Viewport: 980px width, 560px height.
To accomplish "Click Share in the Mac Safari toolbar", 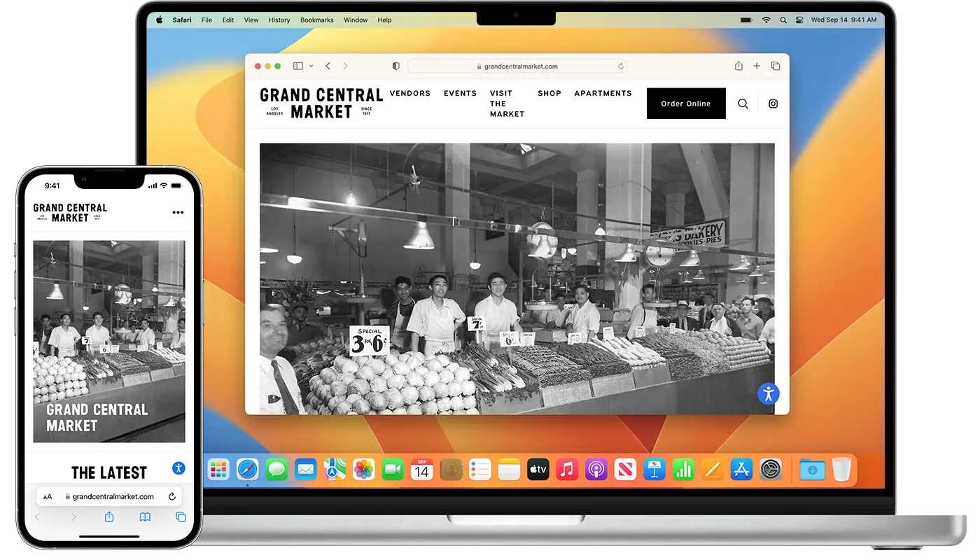I will [738, 66].
